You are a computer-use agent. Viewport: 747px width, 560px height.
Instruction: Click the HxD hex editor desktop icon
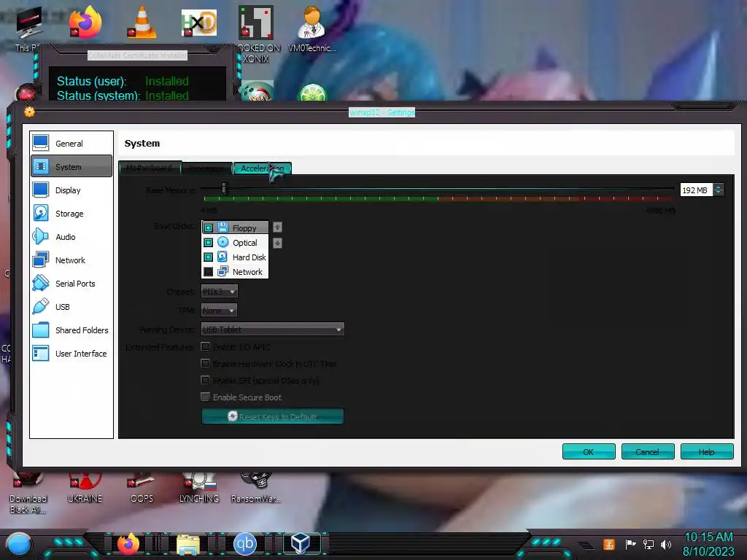[199, 23]
